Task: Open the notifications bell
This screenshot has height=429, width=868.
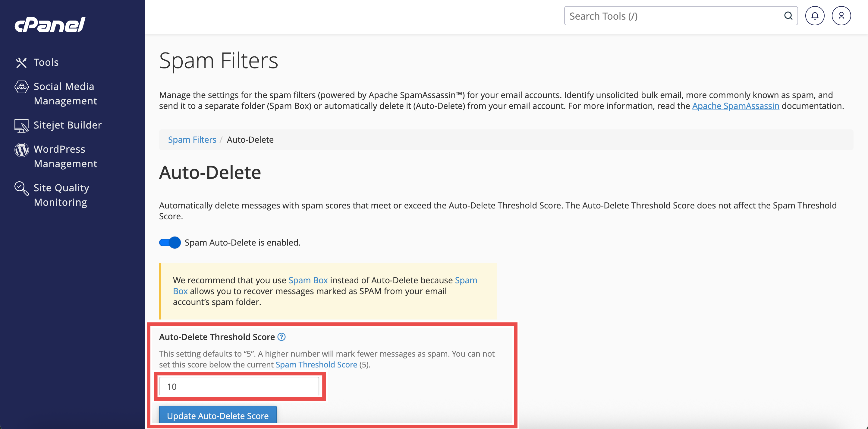Action: coord(814,16)
